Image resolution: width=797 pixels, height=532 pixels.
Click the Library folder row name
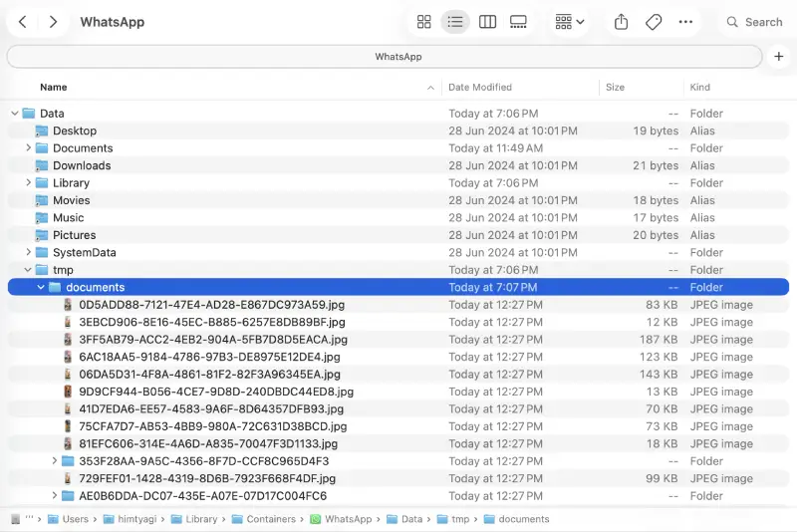tap(71, 182)
